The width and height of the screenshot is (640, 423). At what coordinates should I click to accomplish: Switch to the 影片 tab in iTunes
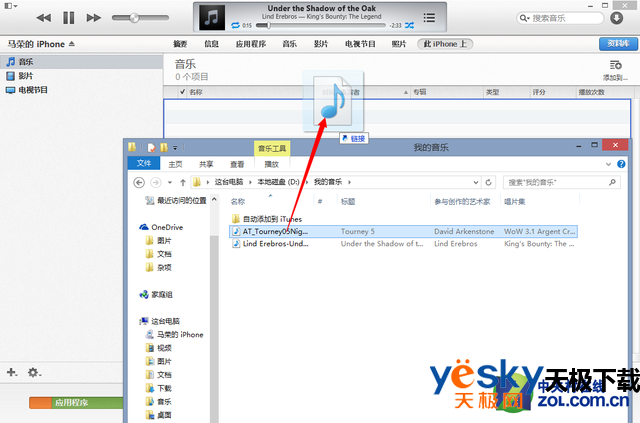[321, 44]
